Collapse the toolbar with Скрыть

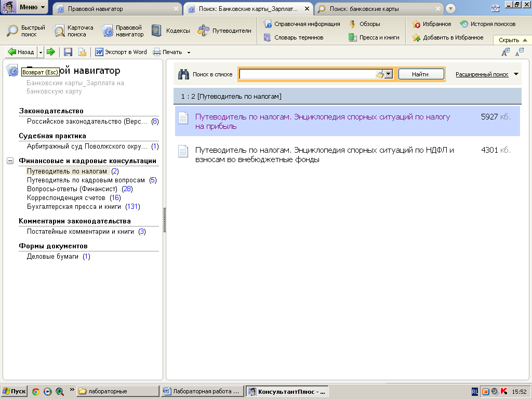(513, 40)
